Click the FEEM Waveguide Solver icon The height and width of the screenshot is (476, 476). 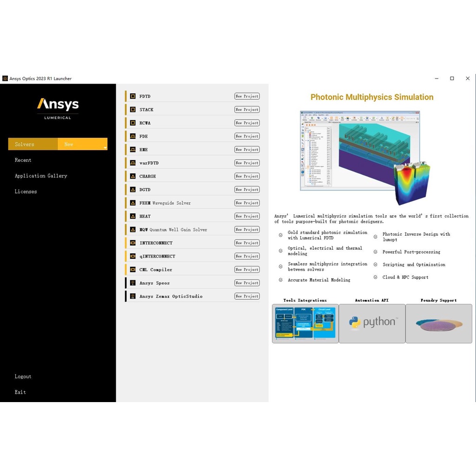(132, 203)
